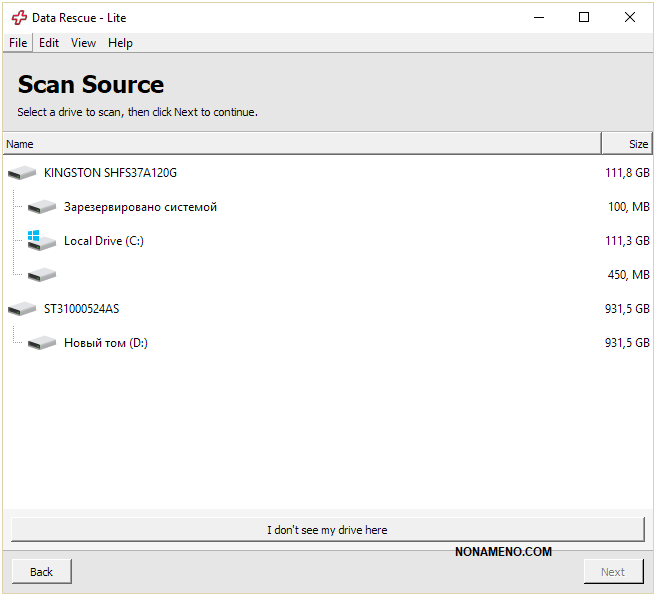The image size is (656, 597).
Task: Click the Local Drive (C:) Windows icon
Action: [41, 241]
